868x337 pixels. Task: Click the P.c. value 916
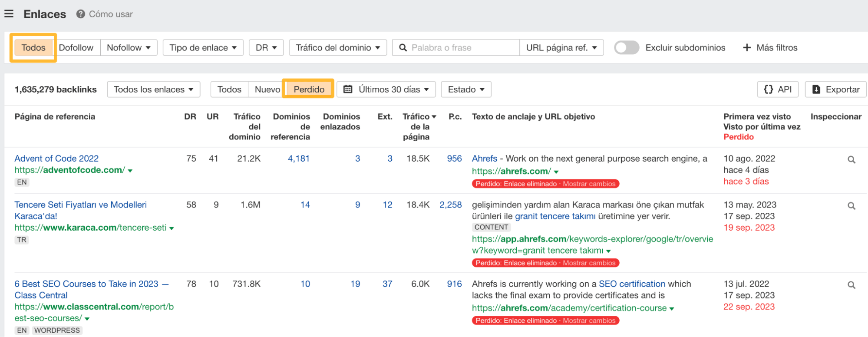pyautogui.click(x=454, y=284)
